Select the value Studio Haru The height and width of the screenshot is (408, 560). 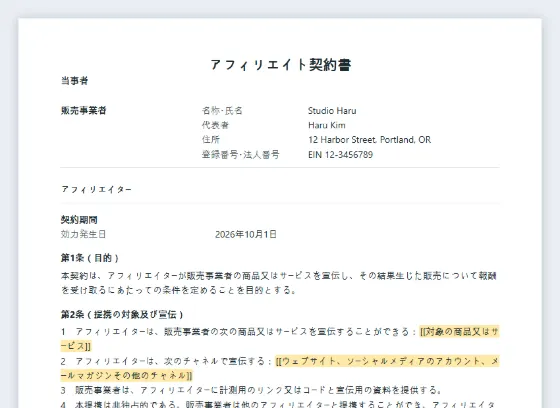[x=332, y=111]
